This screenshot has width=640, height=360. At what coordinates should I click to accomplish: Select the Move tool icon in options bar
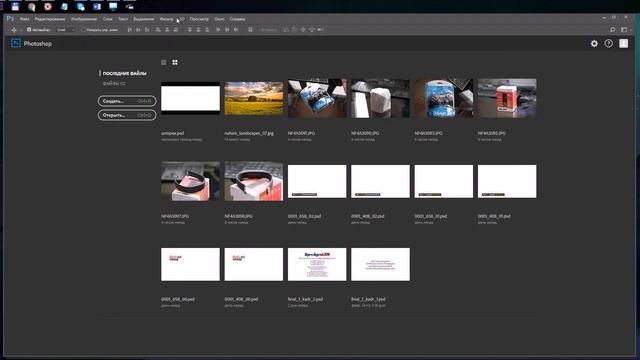click(x=14, y=30)
